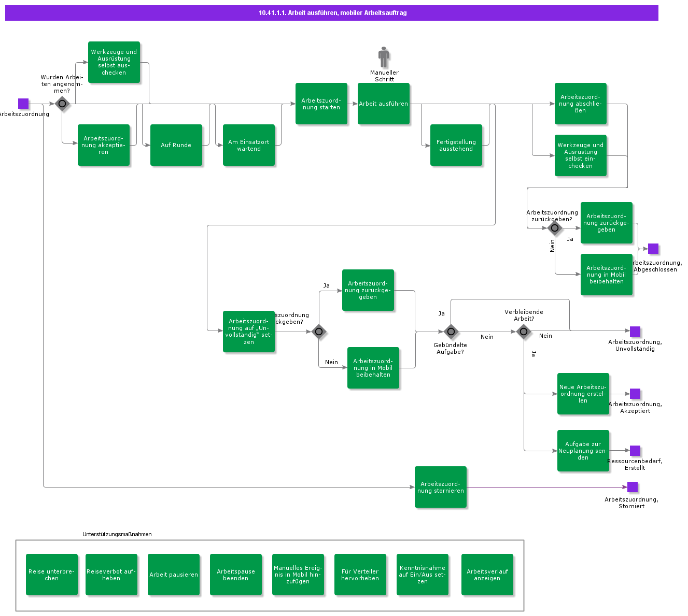Select the purple Arbeitszuordnung start event
688x616 pixels.
23,103
